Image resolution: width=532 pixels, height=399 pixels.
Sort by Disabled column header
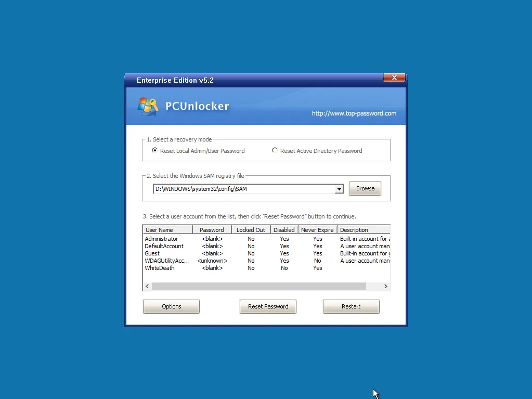pyautogui.click(x=284, y=230)
